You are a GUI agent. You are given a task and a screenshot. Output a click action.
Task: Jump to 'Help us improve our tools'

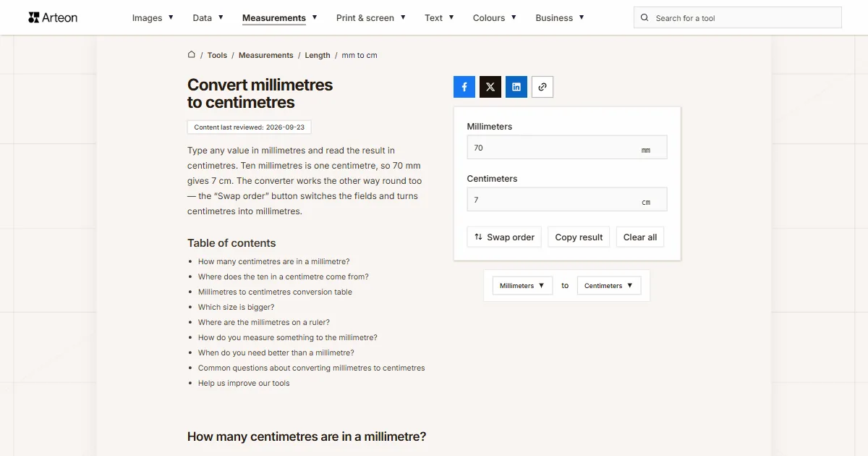(244, 383)
